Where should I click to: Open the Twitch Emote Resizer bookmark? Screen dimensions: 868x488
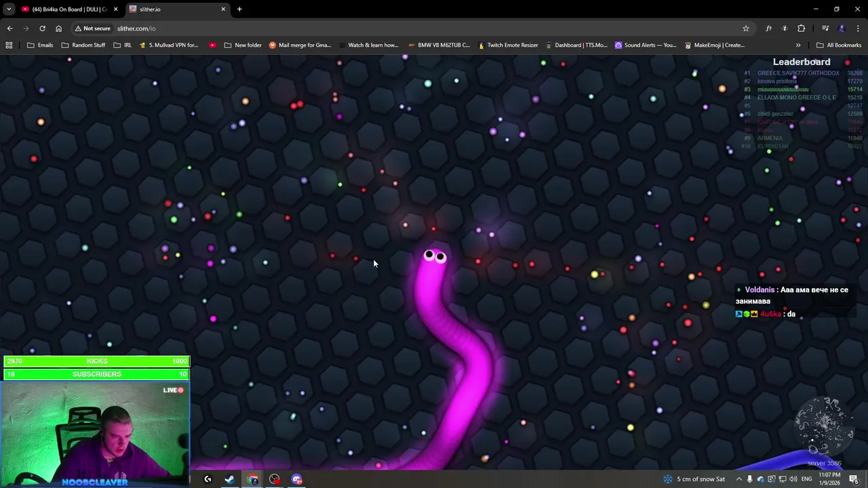coord(508,45)
